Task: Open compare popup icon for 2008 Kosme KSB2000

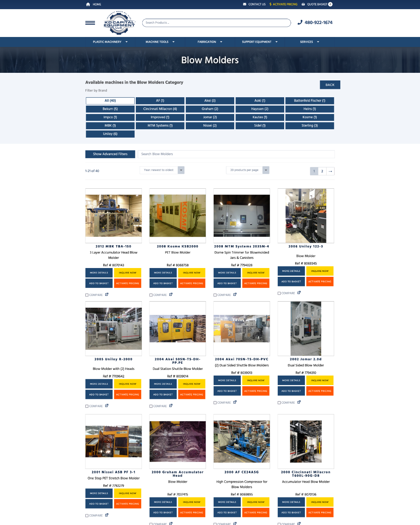Action: point(171,294)
